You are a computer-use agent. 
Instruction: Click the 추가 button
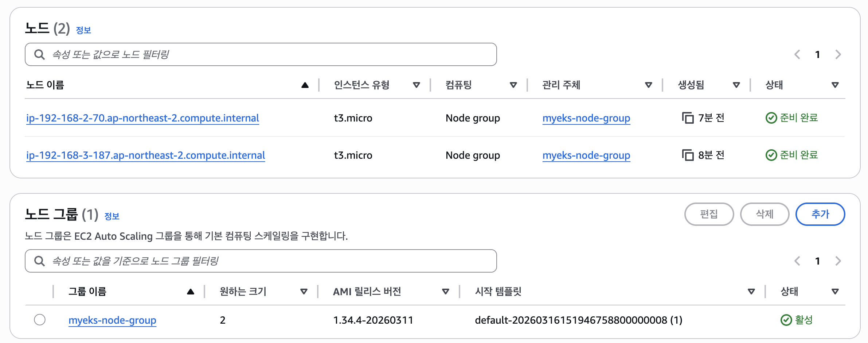click(820, 214)
